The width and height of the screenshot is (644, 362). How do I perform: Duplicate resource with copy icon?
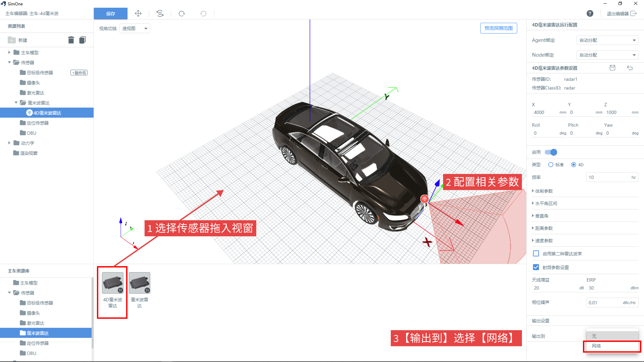(x=83, y=40)
